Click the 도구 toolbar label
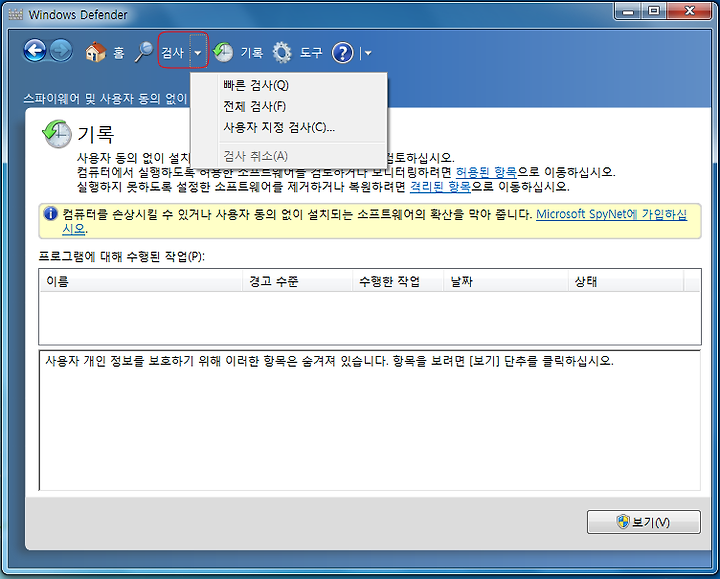 click(311, 53)
